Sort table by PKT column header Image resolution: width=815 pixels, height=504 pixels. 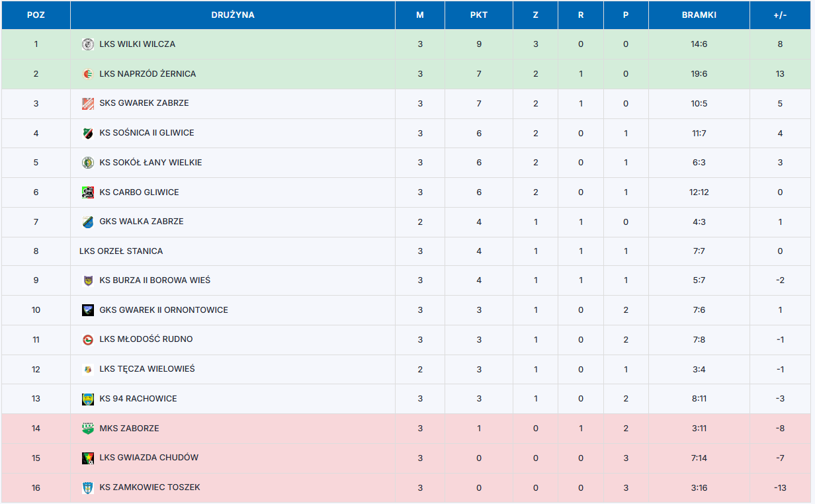pyautogui.click(x=479, y=15)
